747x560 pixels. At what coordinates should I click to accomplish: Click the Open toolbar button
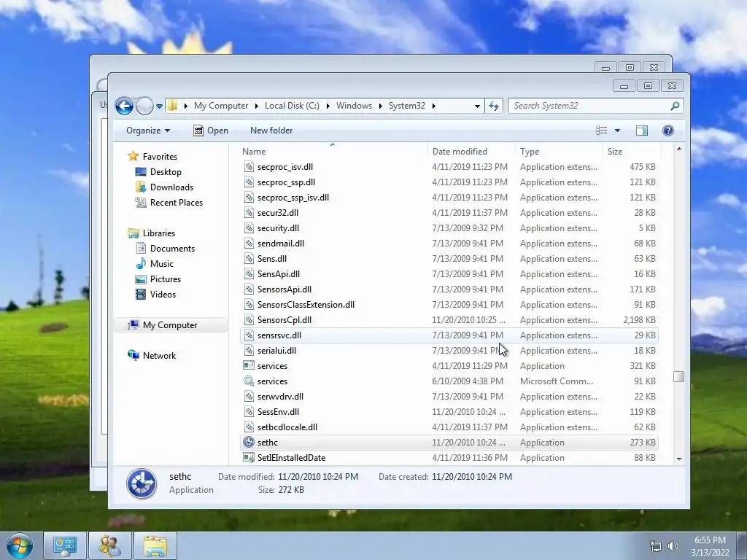211,131
